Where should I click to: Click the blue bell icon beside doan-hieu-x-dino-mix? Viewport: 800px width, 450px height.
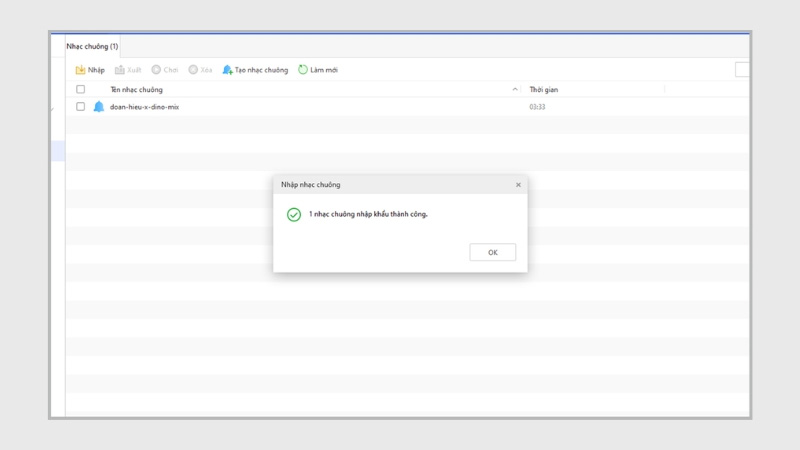(x=98, y=107)
